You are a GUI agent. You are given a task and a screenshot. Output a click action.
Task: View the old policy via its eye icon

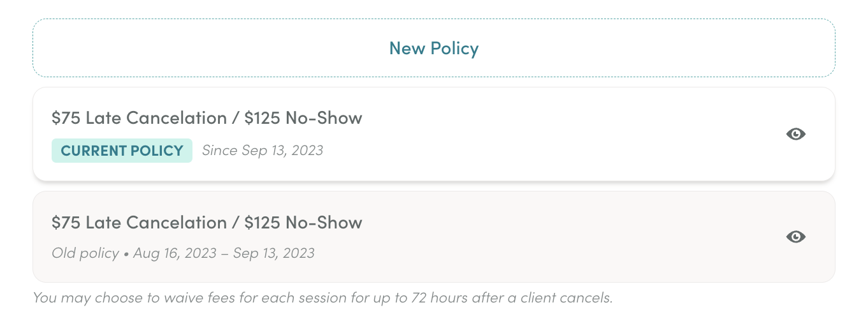(796, 237)
